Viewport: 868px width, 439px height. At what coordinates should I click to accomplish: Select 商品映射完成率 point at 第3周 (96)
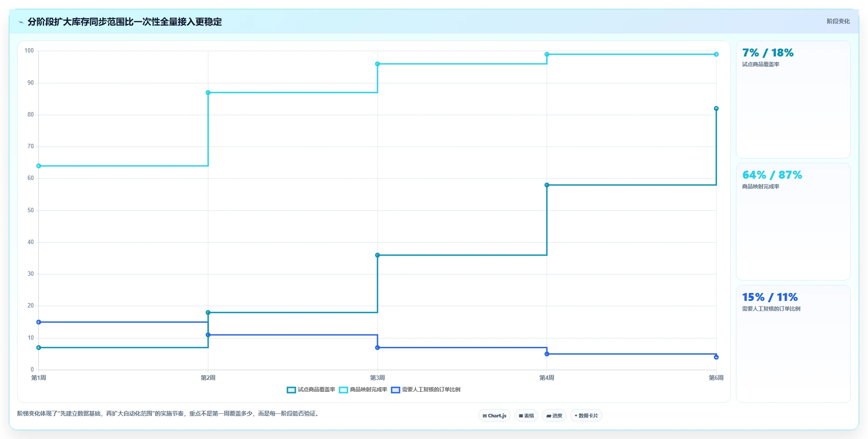pyautogui.click(x=377, y=64)
